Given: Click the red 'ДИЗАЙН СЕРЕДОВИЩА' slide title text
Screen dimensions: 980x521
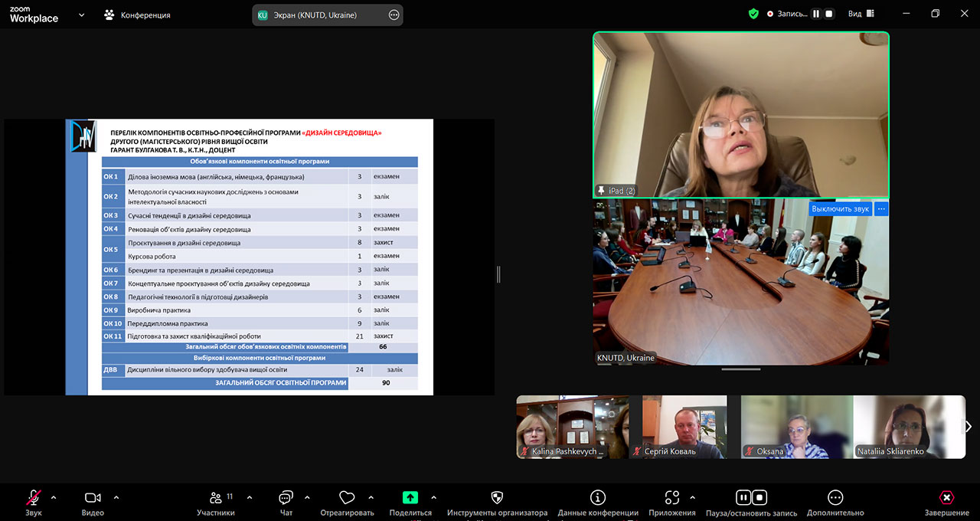Looking at the screenshot, I should pos(342,133).
